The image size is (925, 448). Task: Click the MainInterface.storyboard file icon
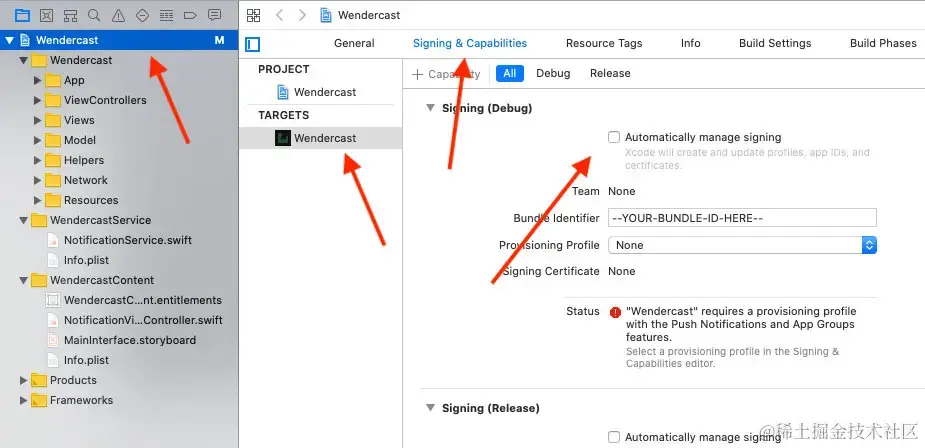pyautogui.click(x=53, y=340)
